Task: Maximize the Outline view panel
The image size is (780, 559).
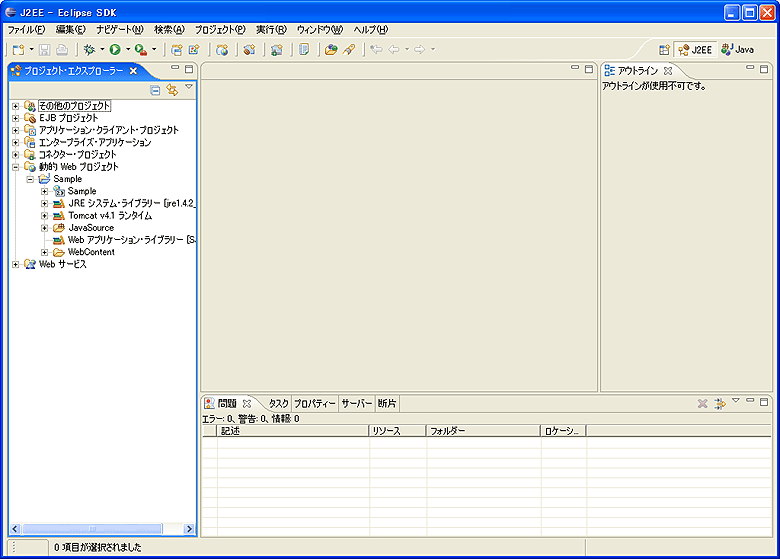Action: point(764,69)
